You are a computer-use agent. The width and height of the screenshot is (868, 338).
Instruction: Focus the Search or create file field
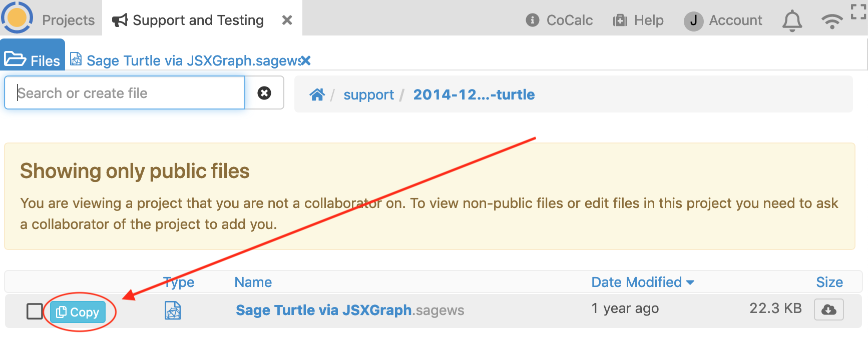[x=125, y=93]
